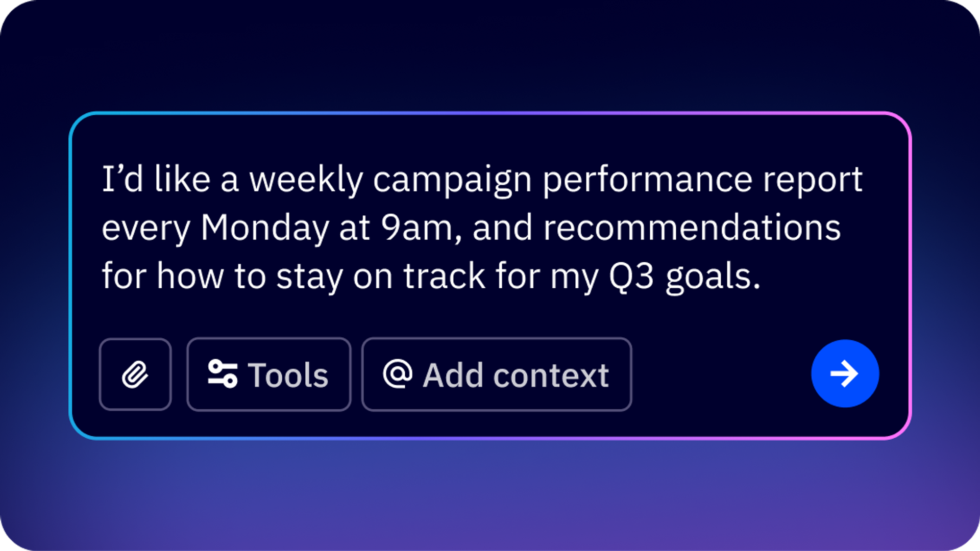980x551 pixels.
Task: Click the sliders icon inside Tools button
Action: [x=223, y=374]
